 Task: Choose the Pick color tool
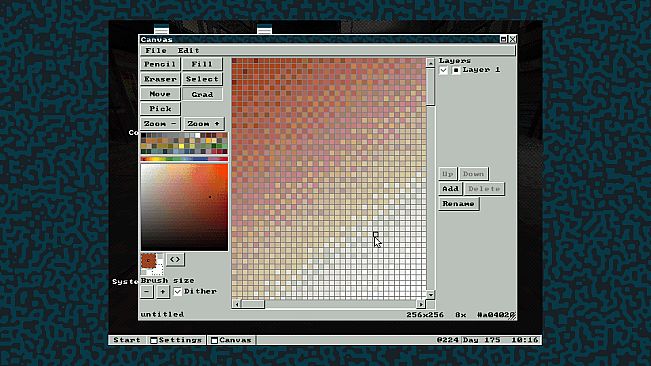tap(160, 109)
